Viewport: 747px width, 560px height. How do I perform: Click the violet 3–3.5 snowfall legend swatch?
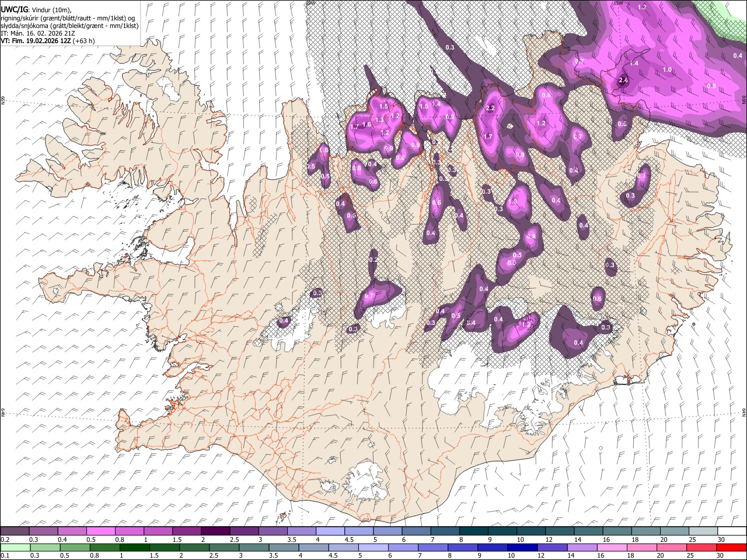pos(273,531)
